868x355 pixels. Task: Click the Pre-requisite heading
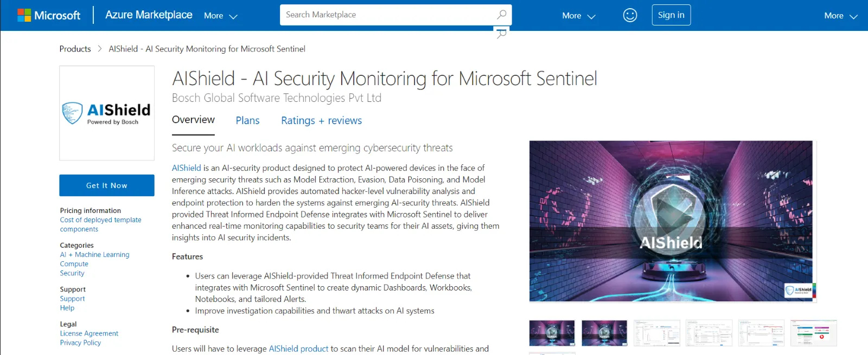195,330
